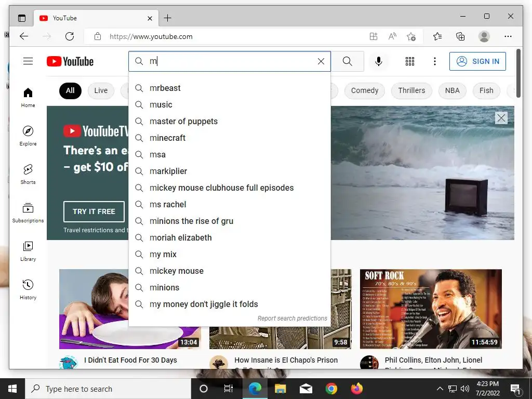Choose my money don't jiggle suggestion

230,304
